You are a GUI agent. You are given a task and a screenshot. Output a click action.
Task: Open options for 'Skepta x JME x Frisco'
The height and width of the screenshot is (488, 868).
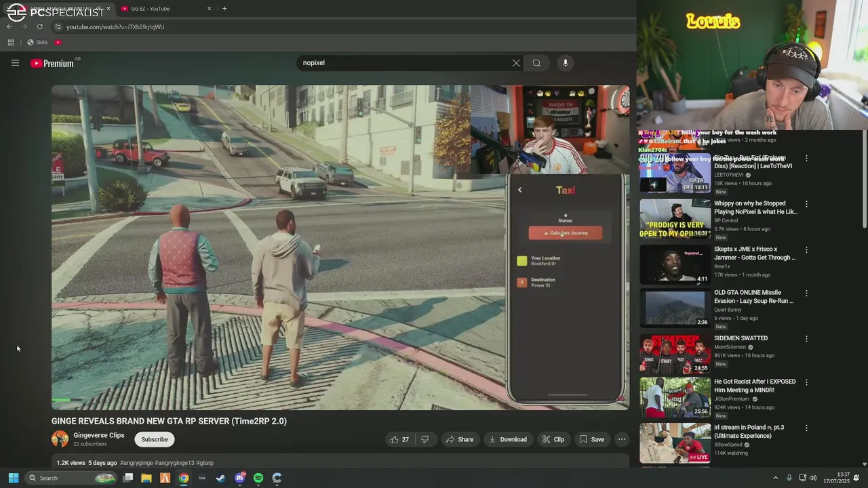click(x=806, y=250)
